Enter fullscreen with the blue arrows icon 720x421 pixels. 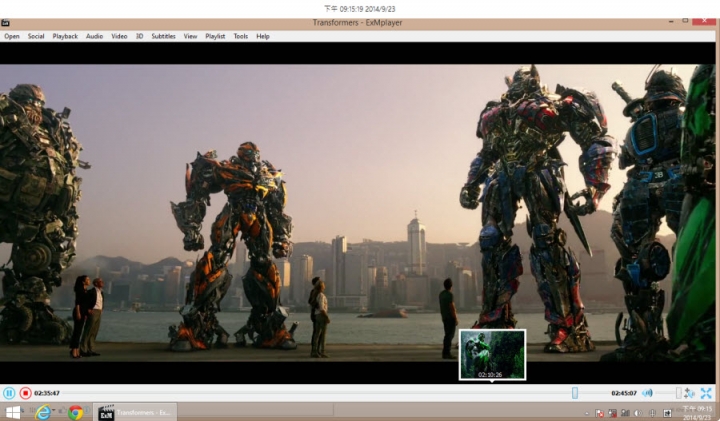point(706,393)
